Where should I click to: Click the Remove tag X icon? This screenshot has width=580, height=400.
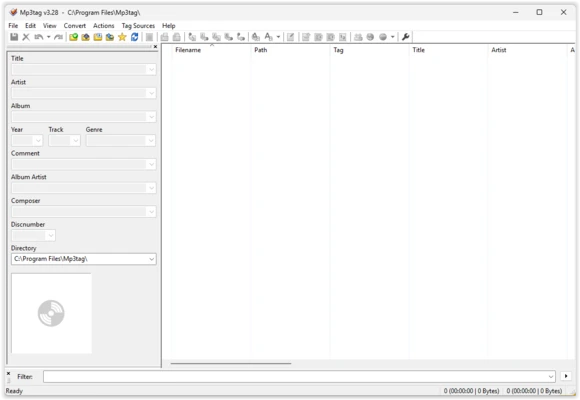pos(26,37)
